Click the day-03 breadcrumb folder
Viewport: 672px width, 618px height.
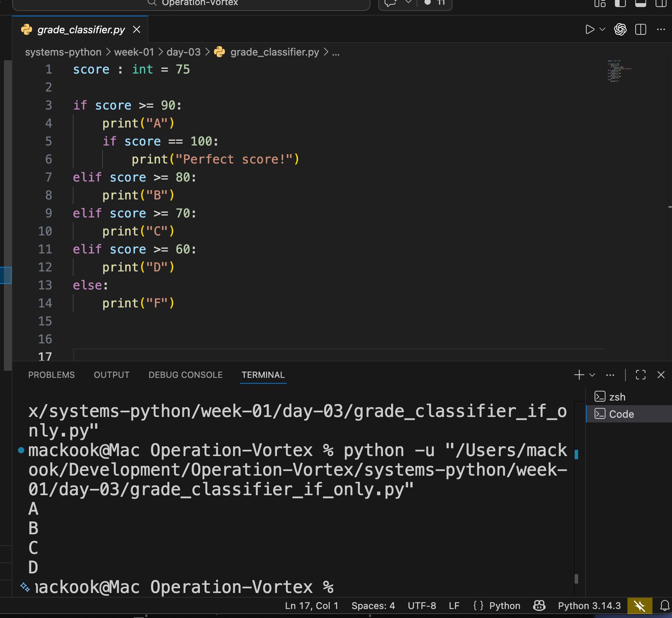pos(183,52)
